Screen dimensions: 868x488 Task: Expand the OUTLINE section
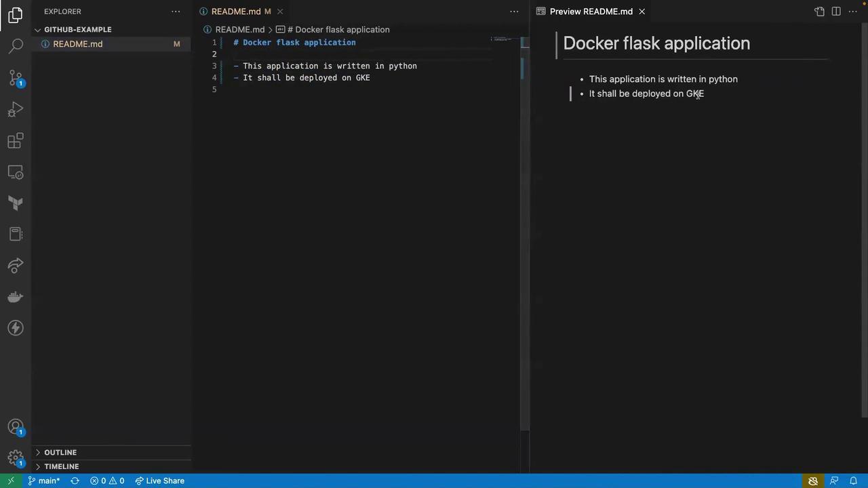[111, 452]
